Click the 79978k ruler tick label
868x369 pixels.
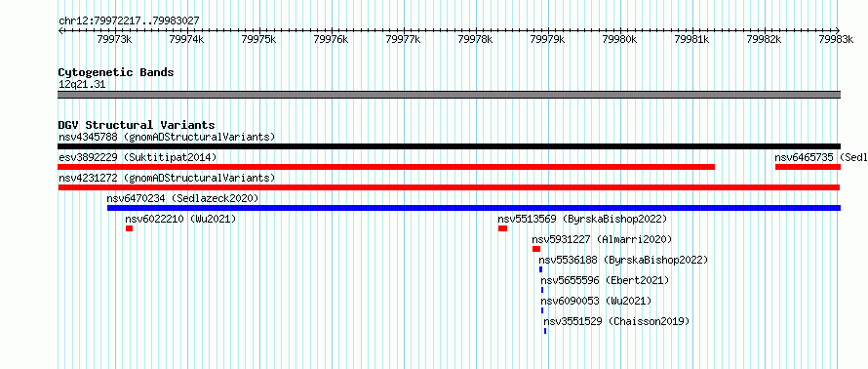click(x=476, y=39)
